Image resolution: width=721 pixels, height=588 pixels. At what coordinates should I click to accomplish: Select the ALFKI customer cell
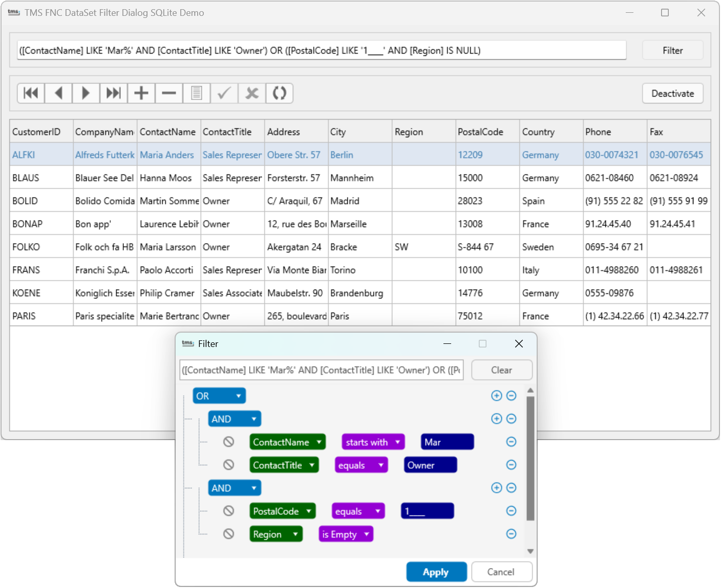[41, 155]
